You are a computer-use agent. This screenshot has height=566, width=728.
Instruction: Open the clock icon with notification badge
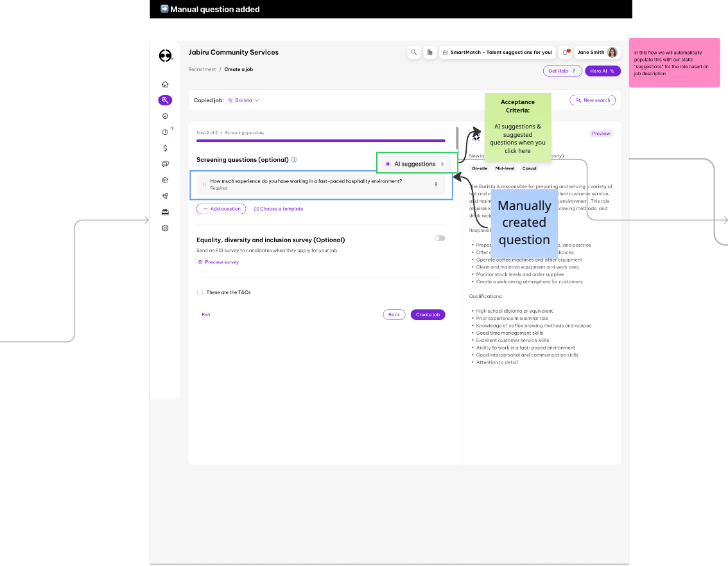pyautogui.click(x=165, y=132)
